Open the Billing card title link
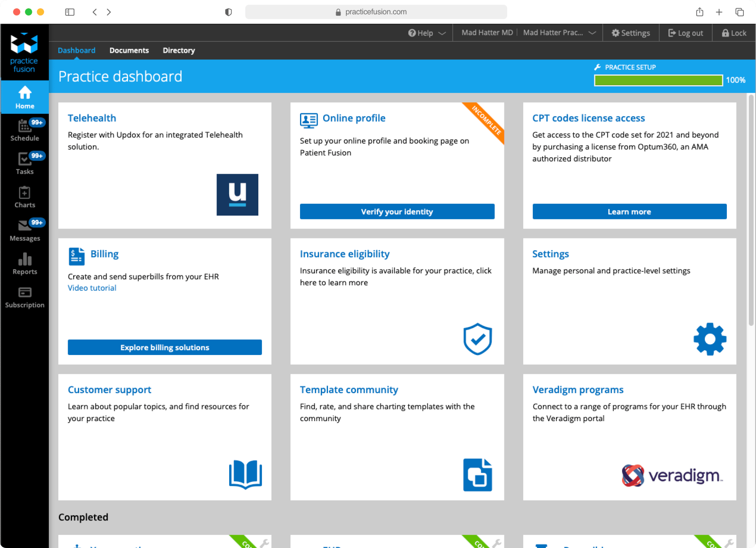Viewport: 756px width, 548px height. (x=104, y=254)
